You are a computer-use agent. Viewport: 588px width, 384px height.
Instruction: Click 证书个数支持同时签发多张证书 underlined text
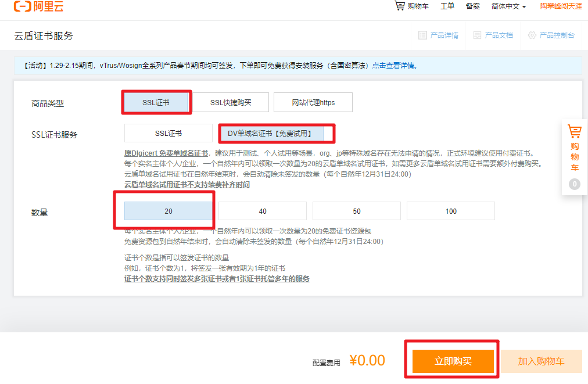coord(217,279)
